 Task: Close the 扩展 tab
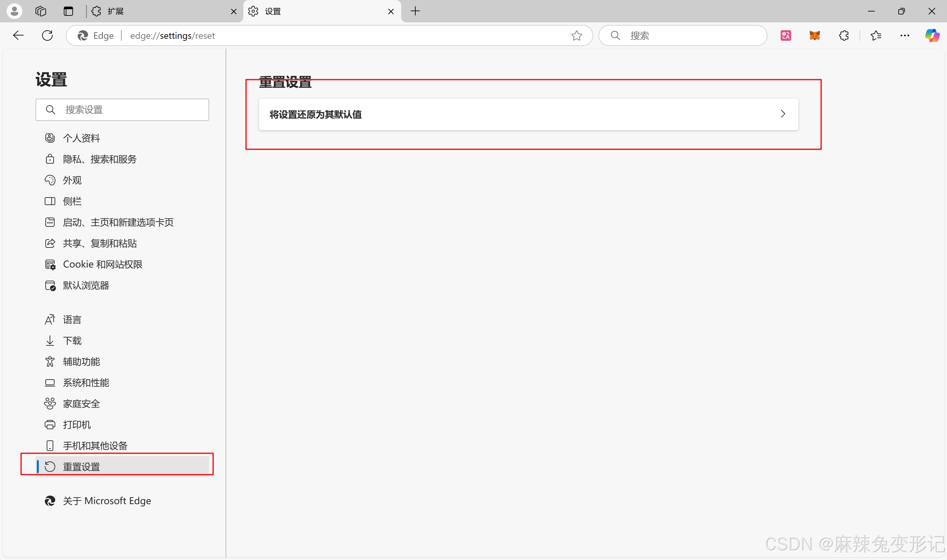234,11
